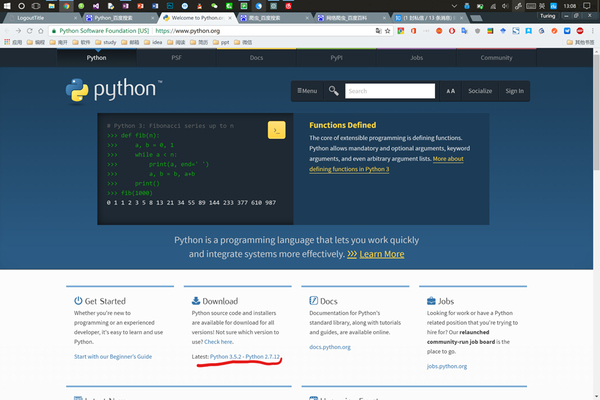Open Word from the taskbar
600x400 pixels.
[x=155, y=6]
